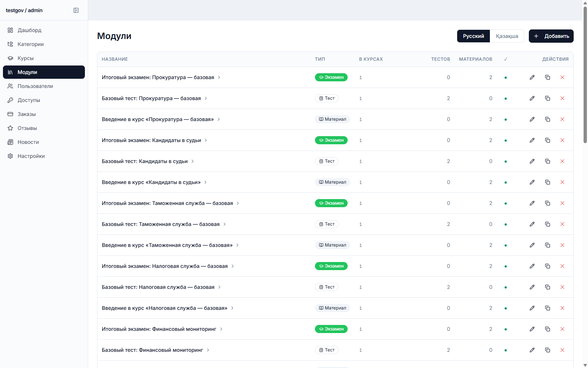The width and height of the screenshot is (588, 368).
Task: Open 'Введение в курс «Прокуратура — базовая»' title
Action: [x=158, y=119]
